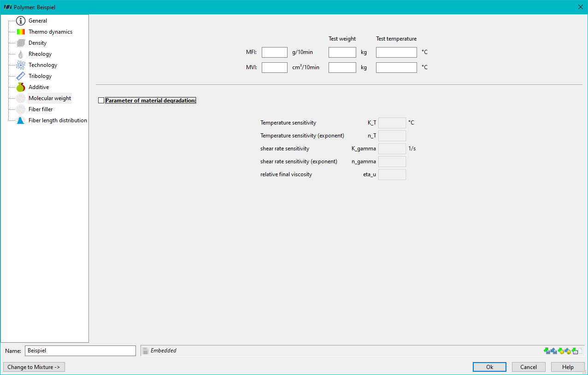This screenshot has height=375, width=588.
Task: Click the MVI test temperature field
Action: point(396,67)
